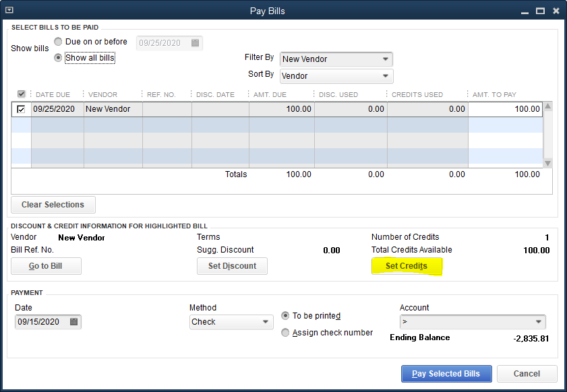
Task: Expand the payment Account dropdown
Action: [x=538, y=322]
